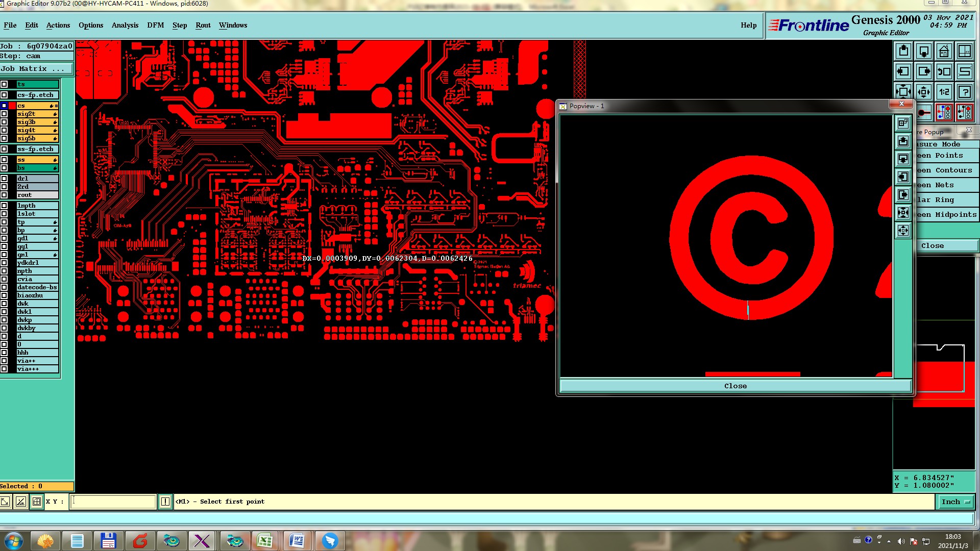Click the black netlist traffic-light icon
Image resolution: width=980 pixels, height=551 pixels.
point(965,112)
